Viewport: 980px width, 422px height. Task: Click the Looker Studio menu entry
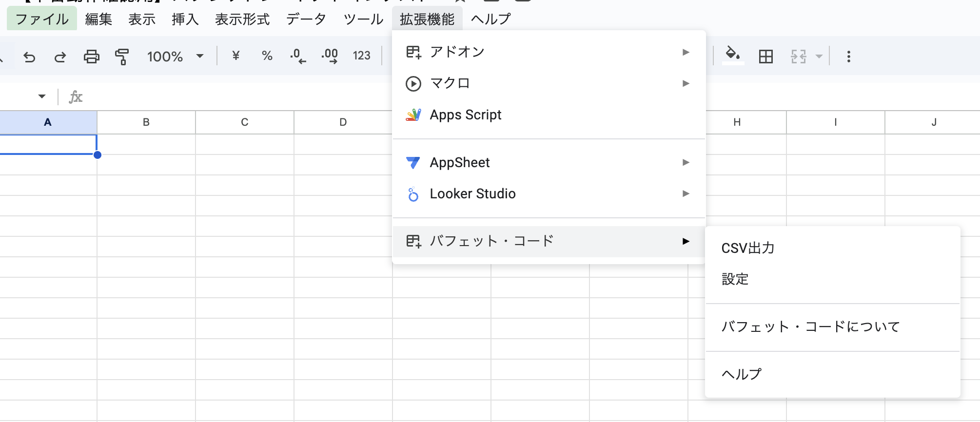(549, 193)
